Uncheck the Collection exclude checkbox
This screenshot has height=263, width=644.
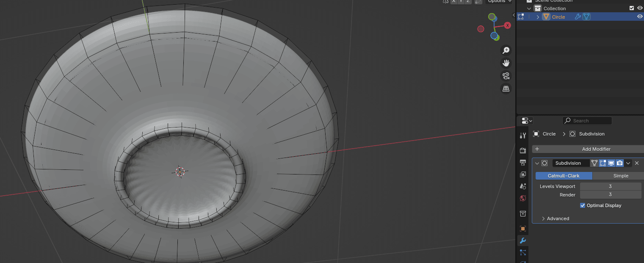(x=632, y=8)
